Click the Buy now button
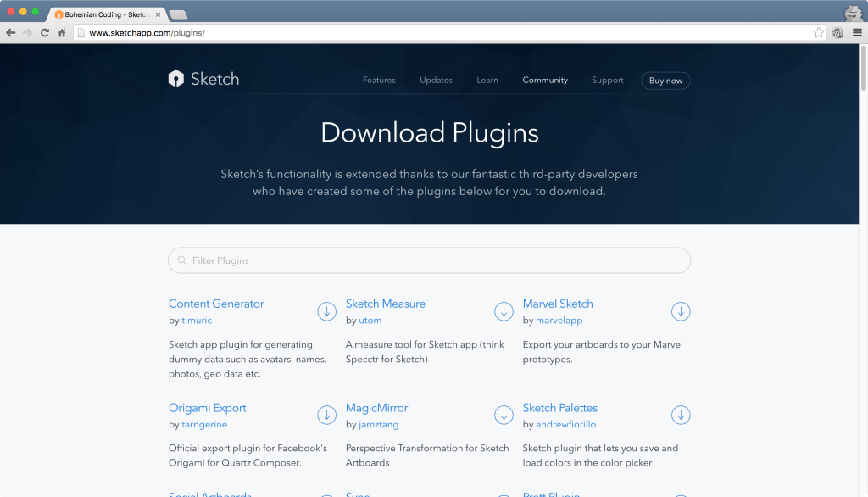 click(665, 81)
